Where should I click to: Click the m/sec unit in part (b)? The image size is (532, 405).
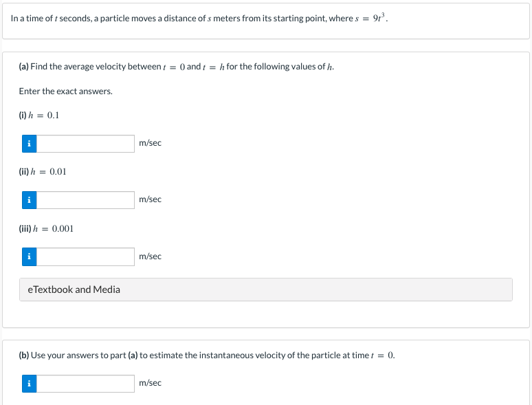[150, 383]
